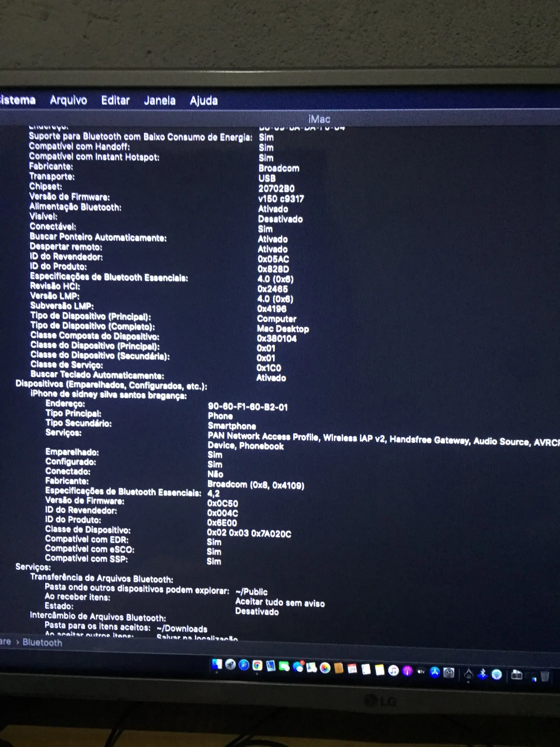Select 'Transferência de Arquivos Bluetooth:' heading
This screenshot has height=747, width=560.
tap(102, 578)
